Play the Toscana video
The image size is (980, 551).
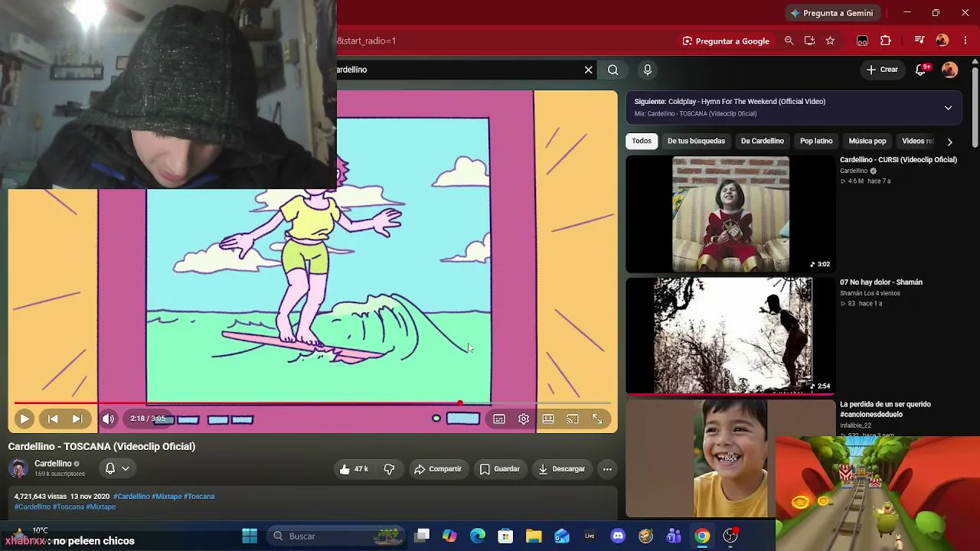pos(24,419)
